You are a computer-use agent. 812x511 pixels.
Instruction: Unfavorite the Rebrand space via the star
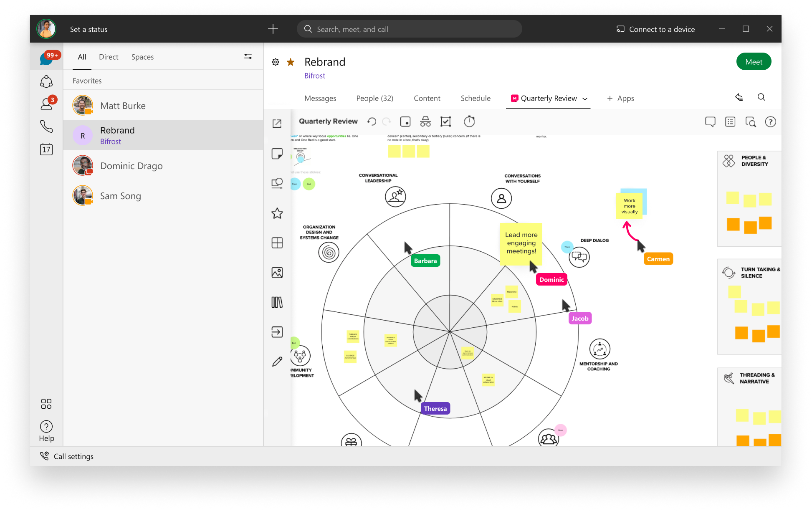pyautogui.click(x=290, y=62)
